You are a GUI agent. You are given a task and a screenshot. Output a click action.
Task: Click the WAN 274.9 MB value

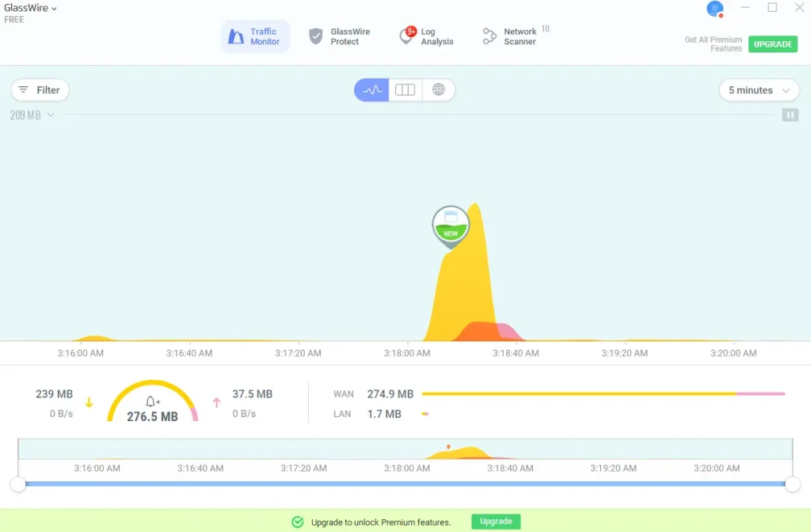pos(390,394)
